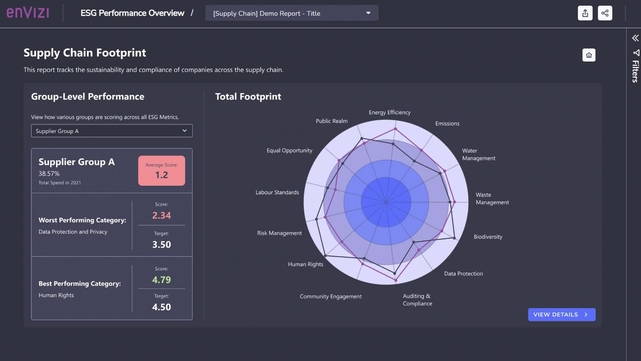Click the VIEW DETAILS button
The height and width of the screenshot is (361, 641).
561,314
